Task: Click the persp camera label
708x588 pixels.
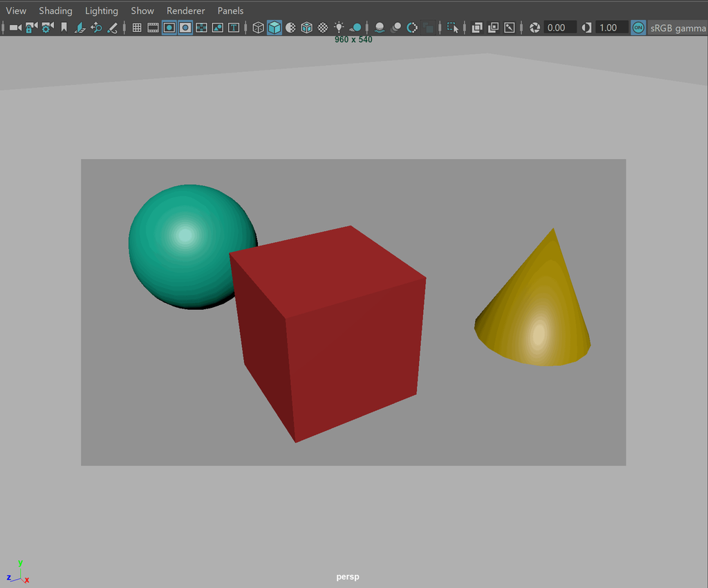Action: (348, 577)
